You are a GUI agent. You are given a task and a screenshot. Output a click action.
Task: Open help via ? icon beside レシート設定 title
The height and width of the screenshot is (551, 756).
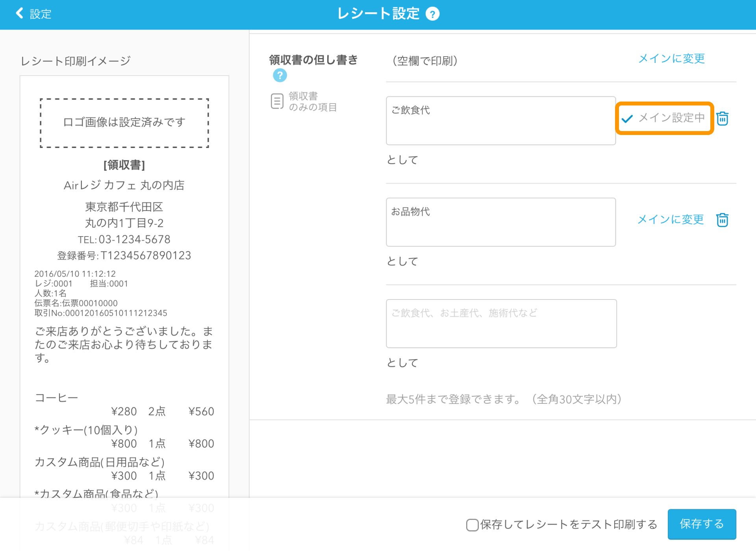point(432,13)
